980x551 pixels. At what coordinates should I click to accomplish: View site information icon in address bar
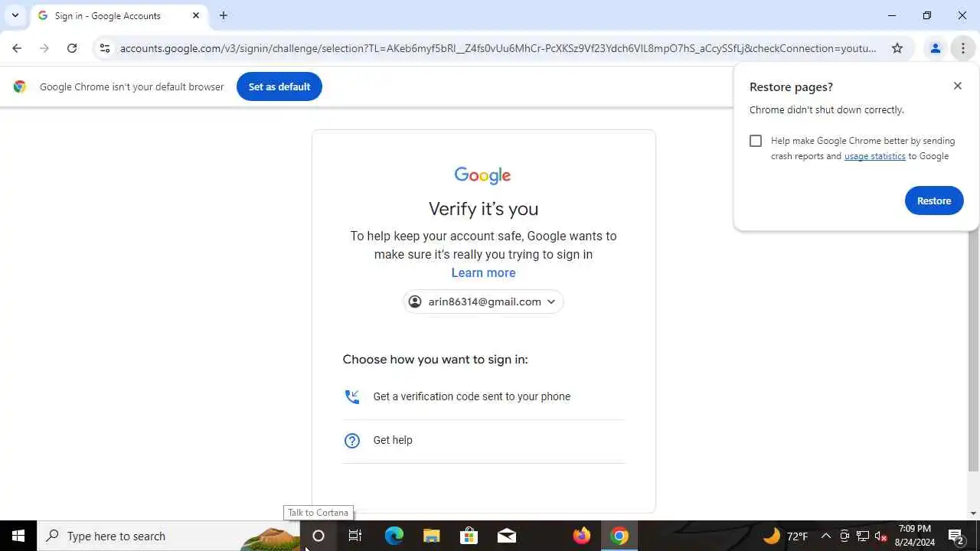pyautogui.click(x=105, y=48)
